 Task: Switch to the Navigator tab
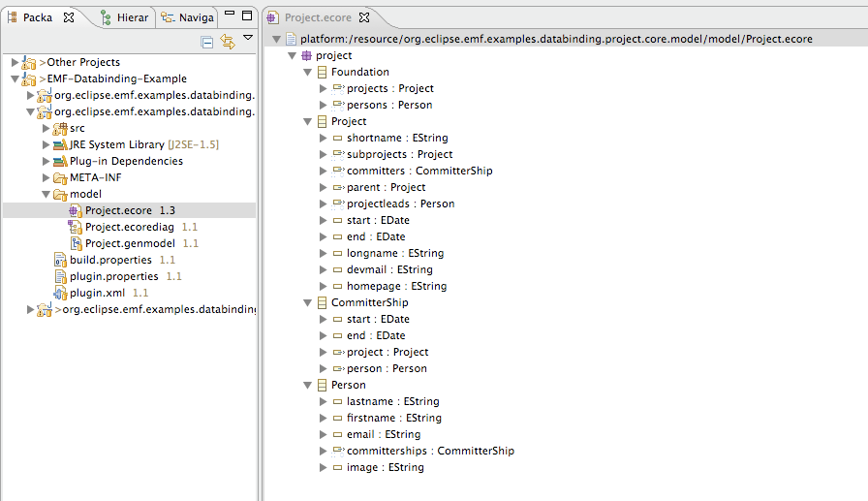tap(189, 17)
